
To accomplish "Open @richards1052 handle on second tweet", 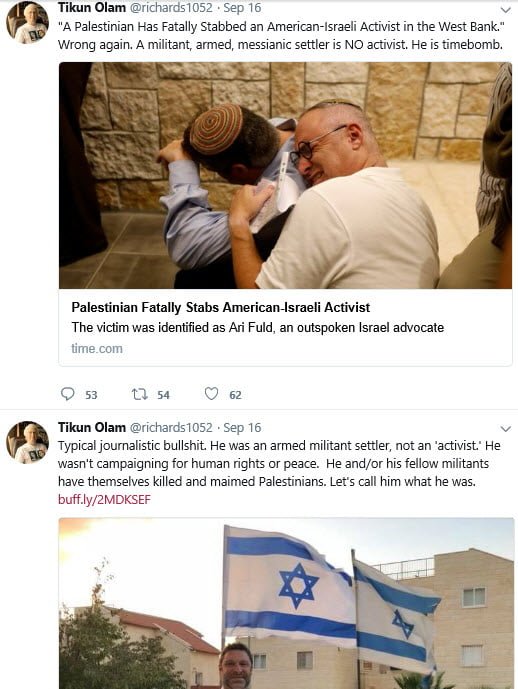I will click(171, 427).
